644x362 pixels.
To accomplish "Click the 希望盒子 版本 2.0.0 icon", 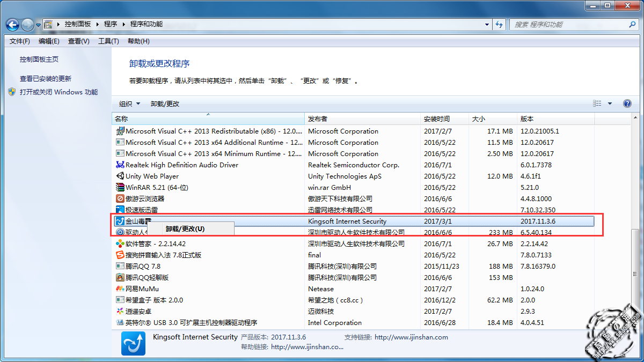I will [120, 300].
